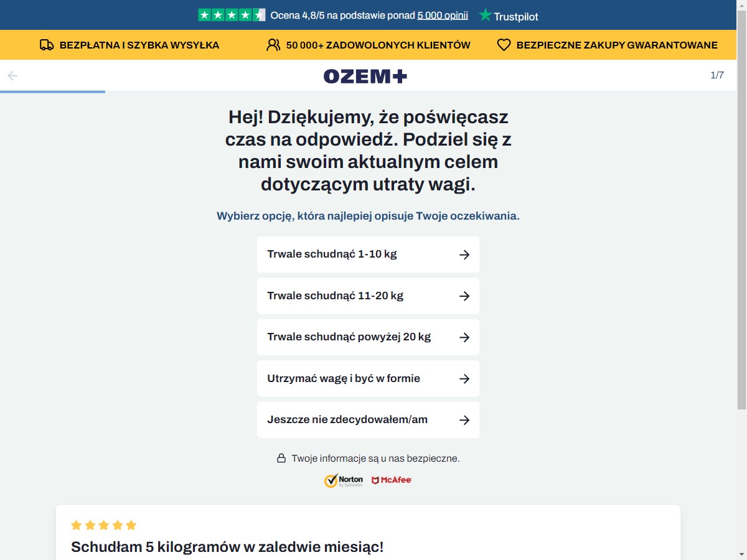
Task: Pick 'Jeszcze nie zdecydowałem/am' option
Action: pos(368,420)
